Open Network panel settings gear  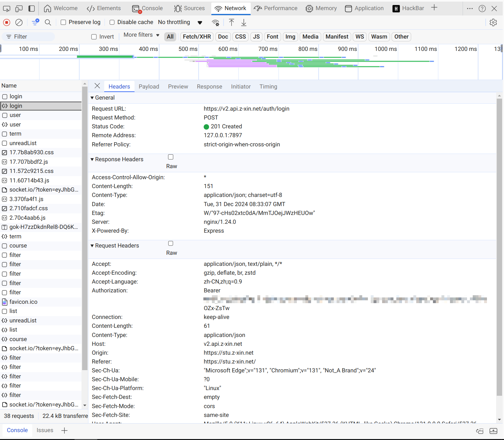(493, 22)
